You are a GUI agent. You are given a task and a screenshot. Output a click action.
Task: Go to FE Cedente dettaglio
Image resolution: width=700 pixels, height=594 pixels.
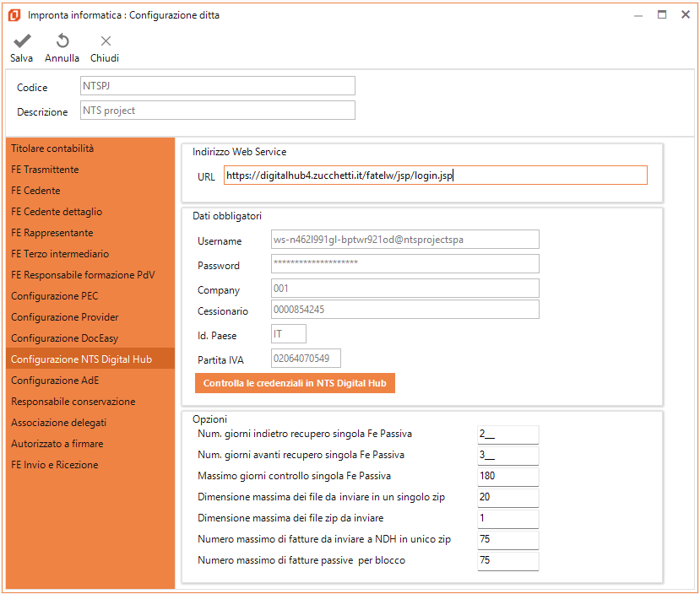57,212
